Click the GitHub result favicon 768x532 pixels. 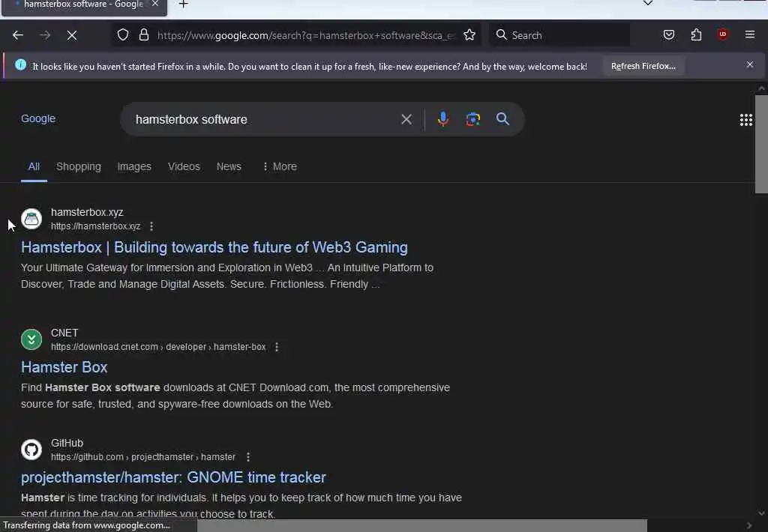click(31, 450)
